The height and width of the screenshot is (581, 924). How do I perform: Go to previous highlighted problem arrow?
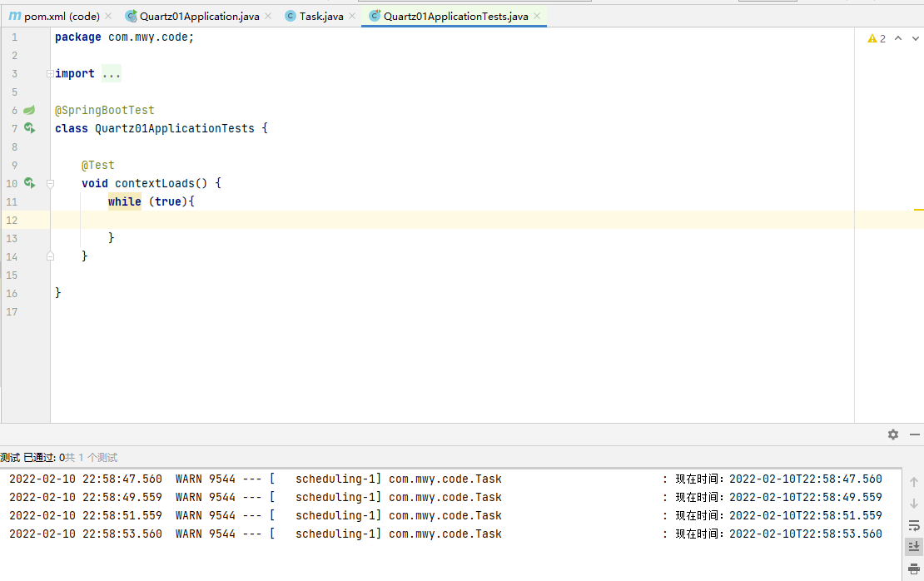(898, 38)
